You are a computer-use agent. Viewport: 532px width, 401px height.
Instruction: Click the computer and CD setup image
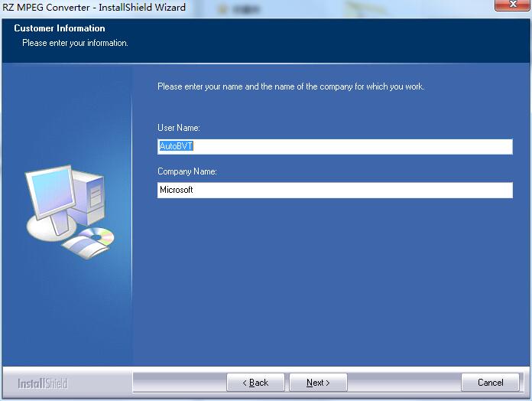tap(70, 212)
